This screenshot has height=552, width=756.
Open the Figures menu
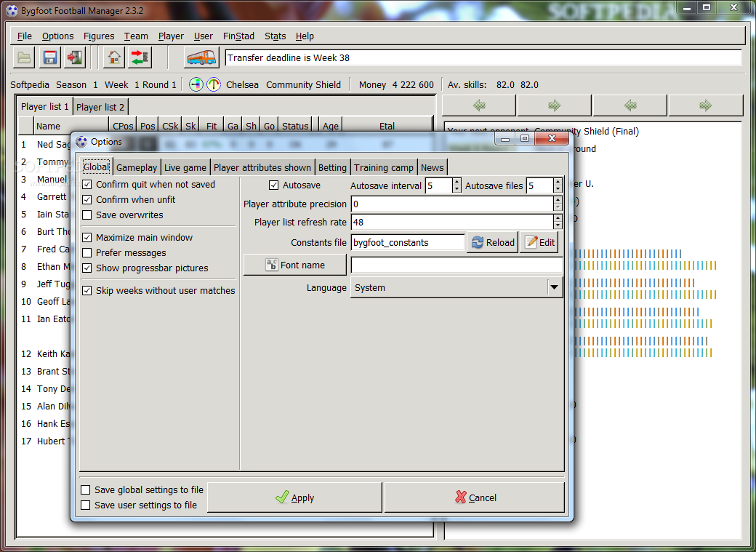99,36
